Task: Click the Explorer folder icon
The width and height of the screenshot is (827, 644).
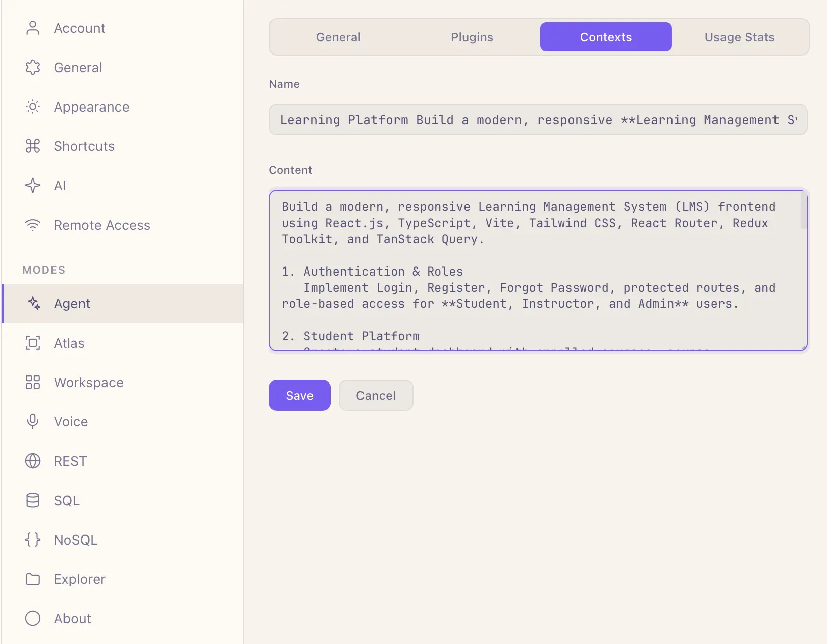Action: point(33,579)
